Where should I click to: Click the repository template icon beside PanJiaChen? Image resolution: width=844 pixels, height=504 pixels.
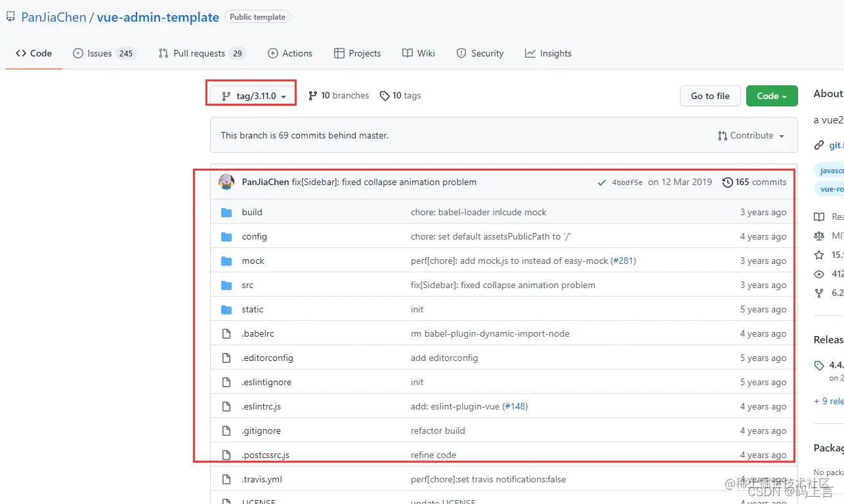(11, 17)
